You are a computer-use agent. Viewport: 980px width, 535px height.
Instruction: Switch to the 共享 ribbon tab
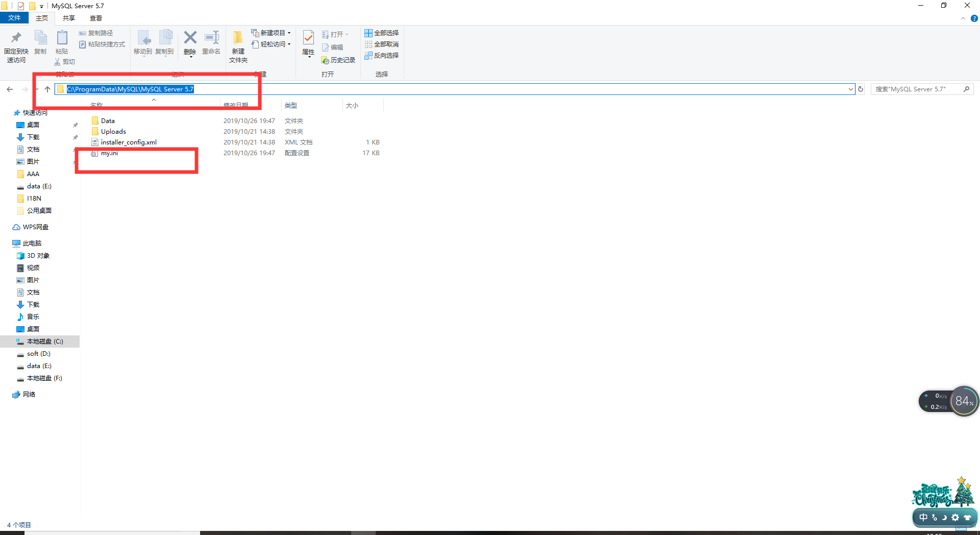click(69, 18)
